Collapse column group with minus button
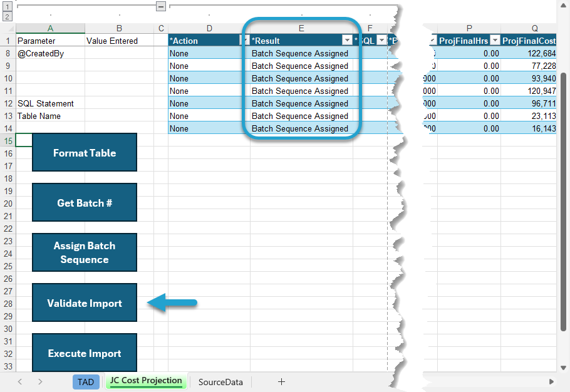 coord(161,6)
